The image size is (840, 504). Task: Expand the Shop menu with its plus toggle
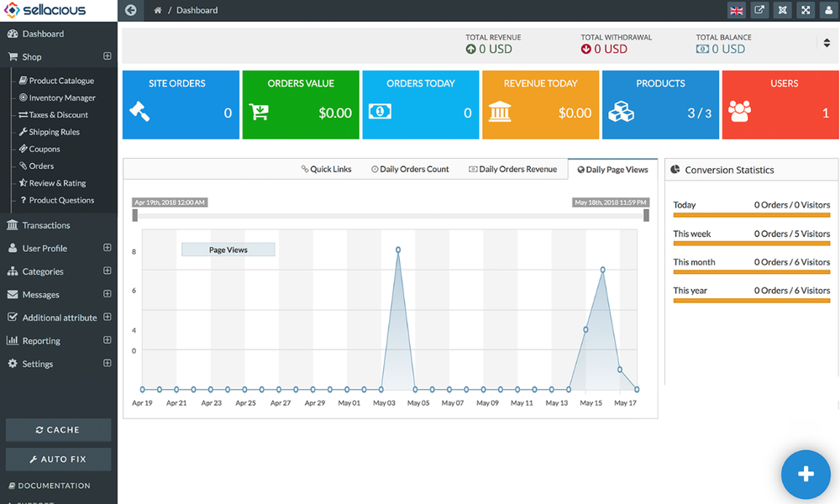click(x=107, y=56)
